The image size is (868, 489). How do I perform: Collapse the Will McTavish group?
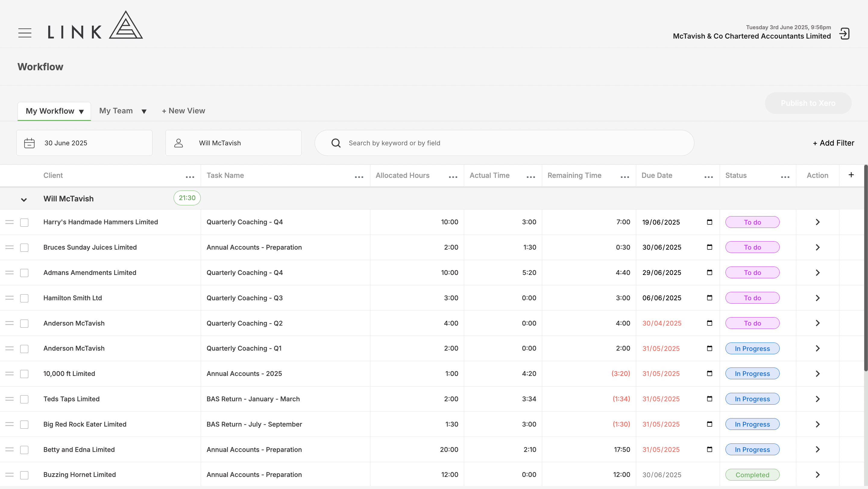coord(24,200)
